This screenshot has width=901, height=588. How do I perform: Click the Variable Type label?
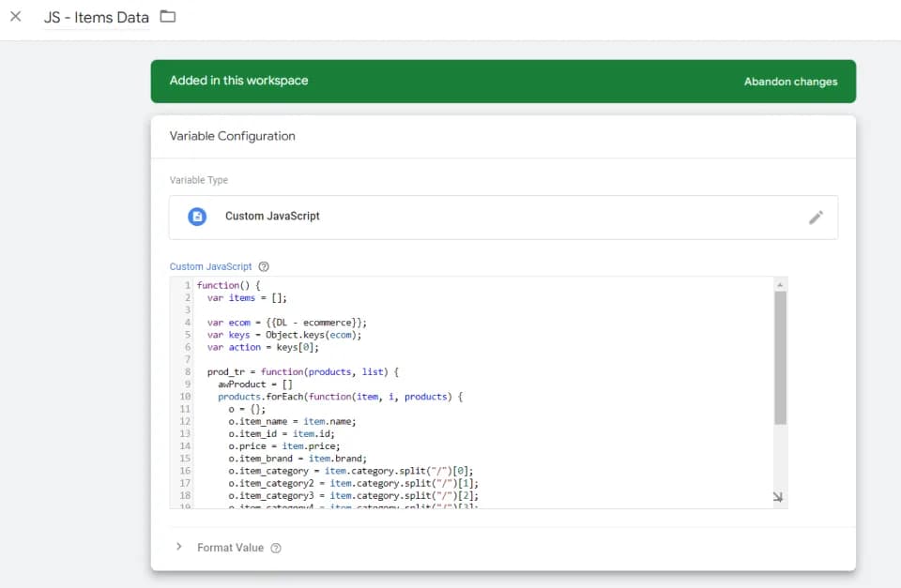click(199, 180)
